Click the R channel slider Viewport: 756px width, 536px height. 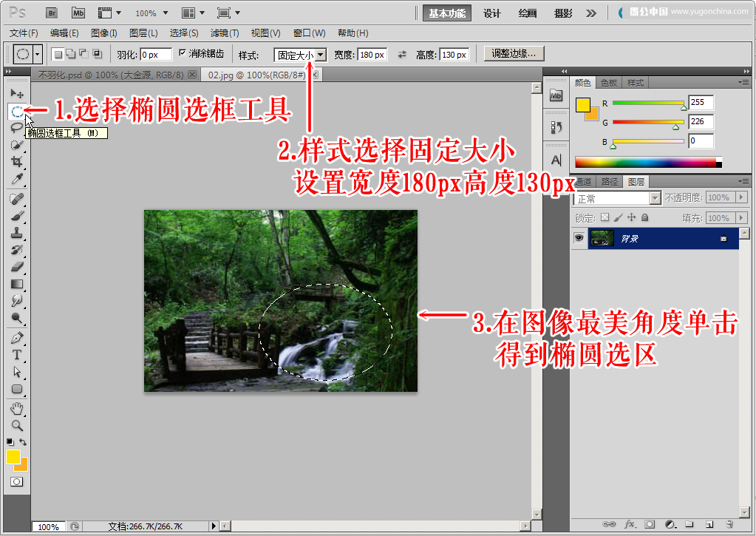pos(649,103)
